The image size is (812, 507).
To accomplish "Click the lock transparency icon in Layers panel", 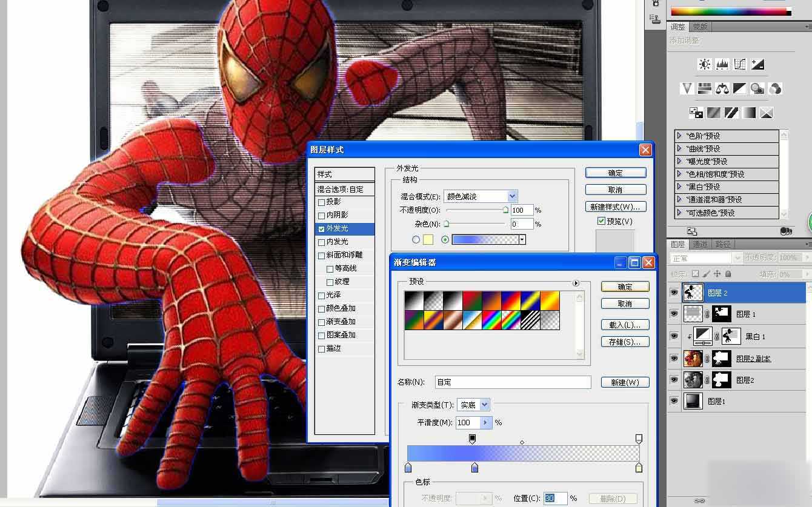I will click(696, 274).
